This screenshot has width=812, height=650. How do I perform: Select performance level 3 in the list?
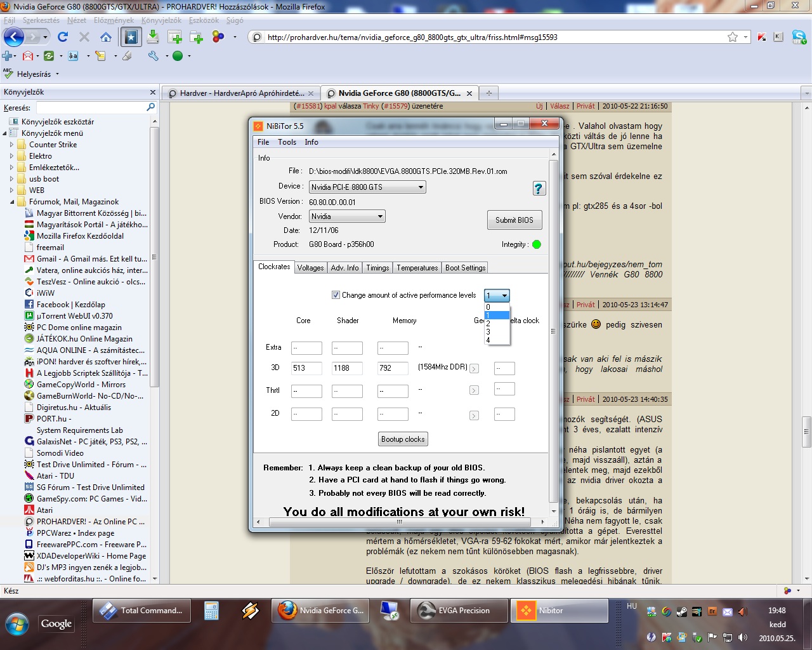[497, 331]
